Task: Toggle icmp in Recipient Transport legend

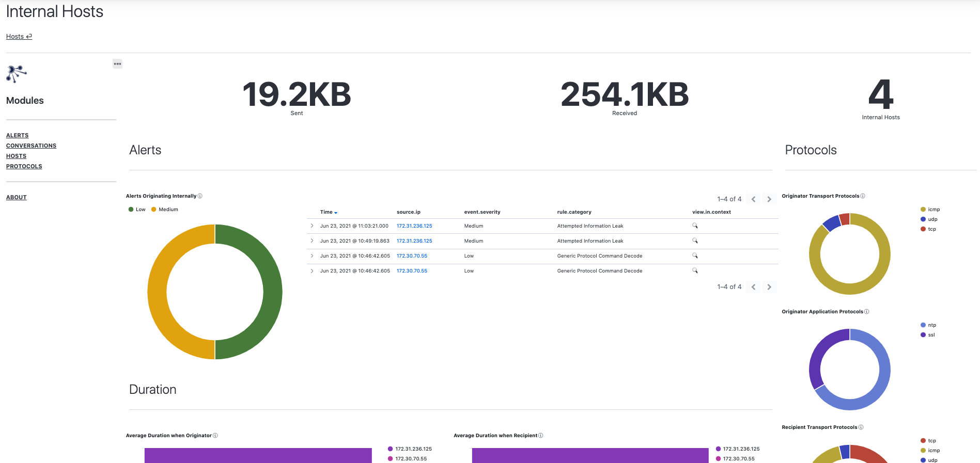Action: (x=930, y=451)
